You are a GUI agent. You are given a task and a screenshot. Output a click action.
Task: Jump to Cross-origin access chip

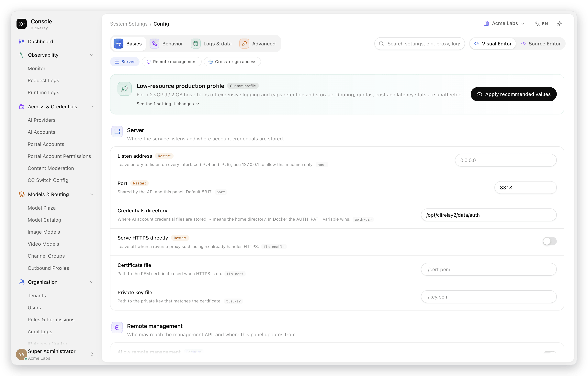(232, 62)
